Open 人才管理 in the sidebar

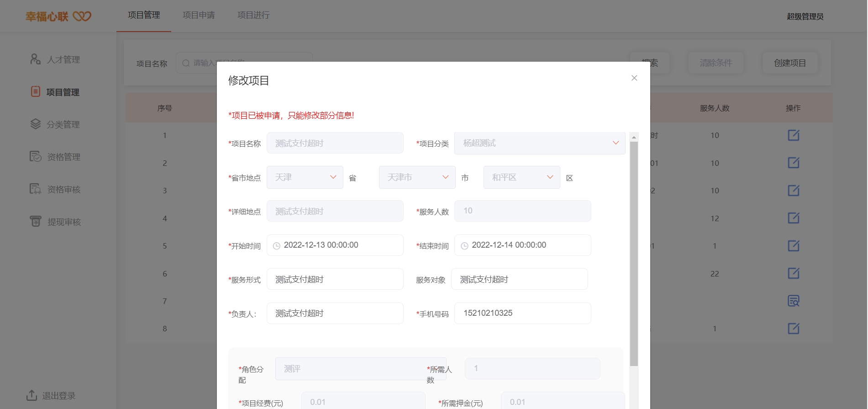tap(63, 60)
